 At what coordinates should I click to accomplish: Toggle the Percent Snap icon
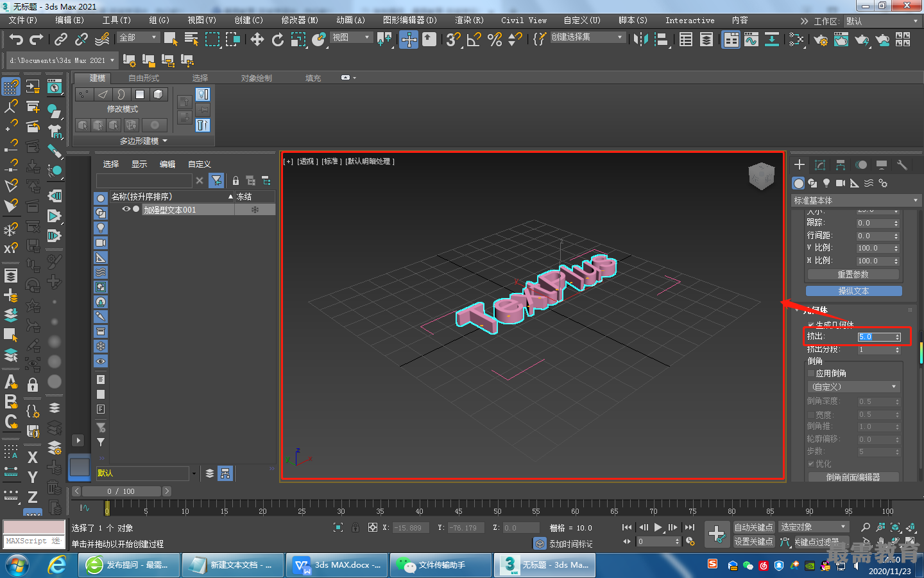495,40
